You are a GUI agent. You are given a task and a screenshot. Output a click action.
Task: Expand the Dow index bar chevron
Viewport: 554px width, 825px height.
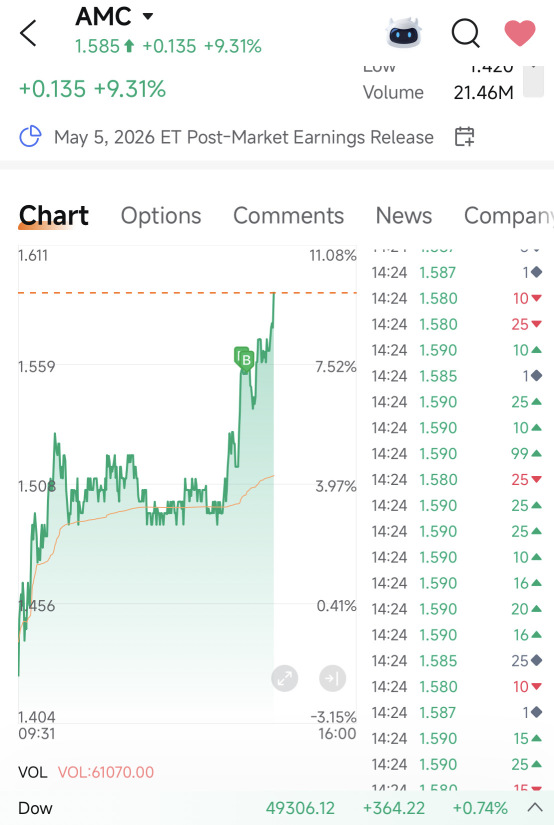point(535,807)
